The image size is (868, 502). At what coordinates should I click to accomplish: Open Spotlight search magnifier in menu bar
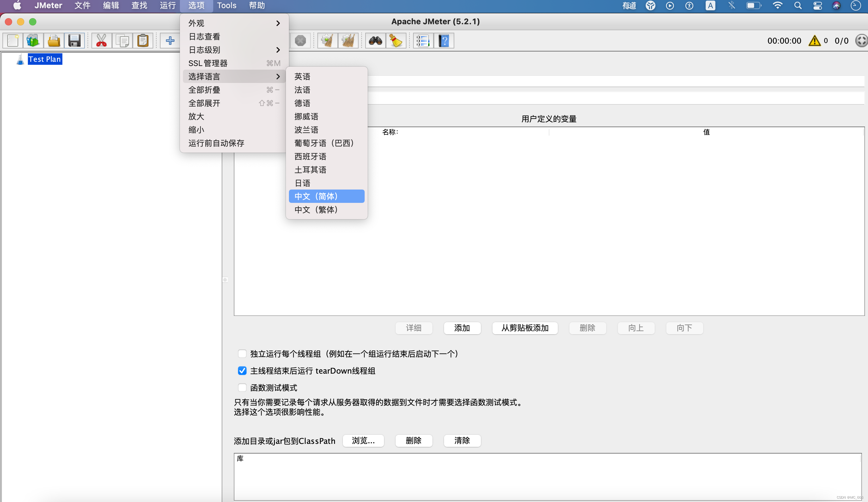pyautogui.click(x=798, y=5)
